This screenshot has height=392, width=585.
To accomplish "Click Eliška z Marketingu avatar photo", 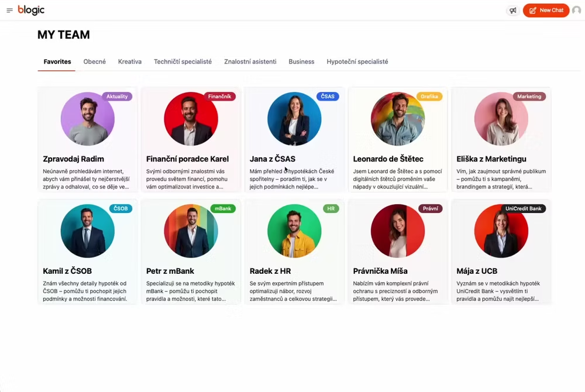I will pyautogui.click(x=501, y=119).
